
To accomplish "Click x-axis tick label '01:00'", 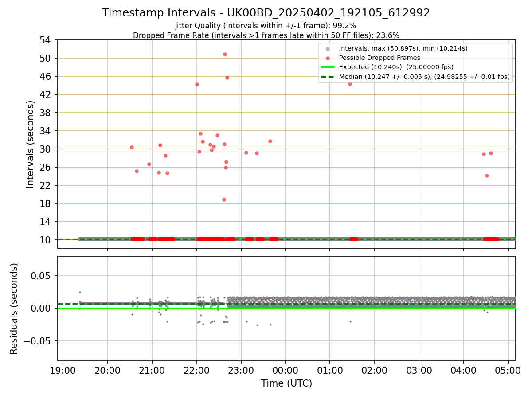I will coord(330,370).
